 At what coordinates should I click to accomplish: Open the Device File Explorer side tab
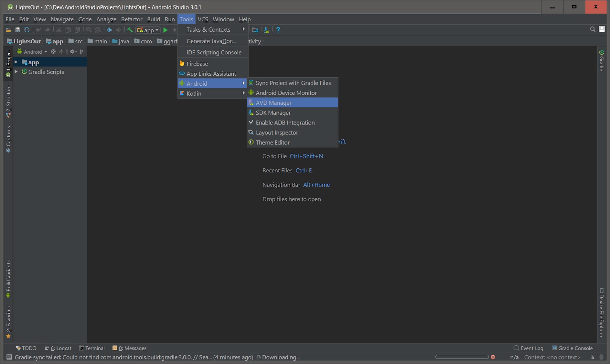point(602,313)
